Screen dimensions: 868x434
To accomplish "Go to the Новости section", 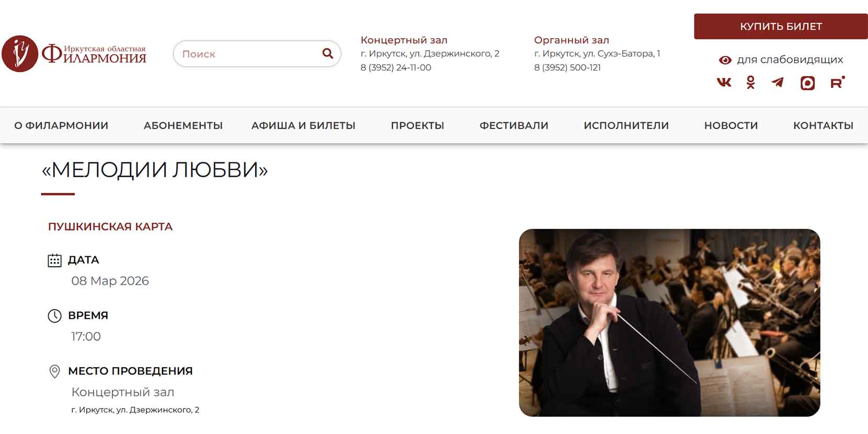I will pos(731,125).
